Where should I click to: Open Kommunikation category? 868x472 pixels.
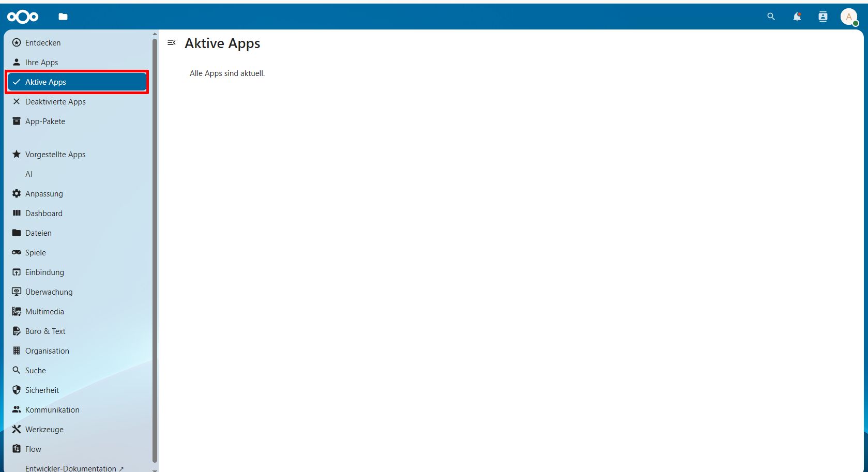tap(78, 410)
